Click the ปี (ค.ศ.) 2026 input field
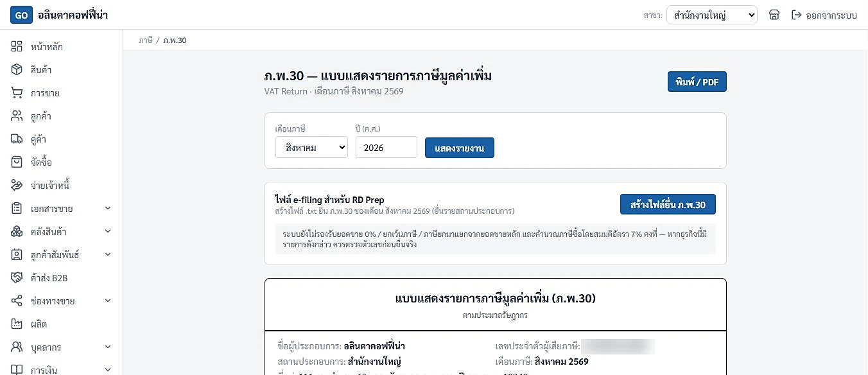Viewport: 868px width, 375px height. point(386,147)
